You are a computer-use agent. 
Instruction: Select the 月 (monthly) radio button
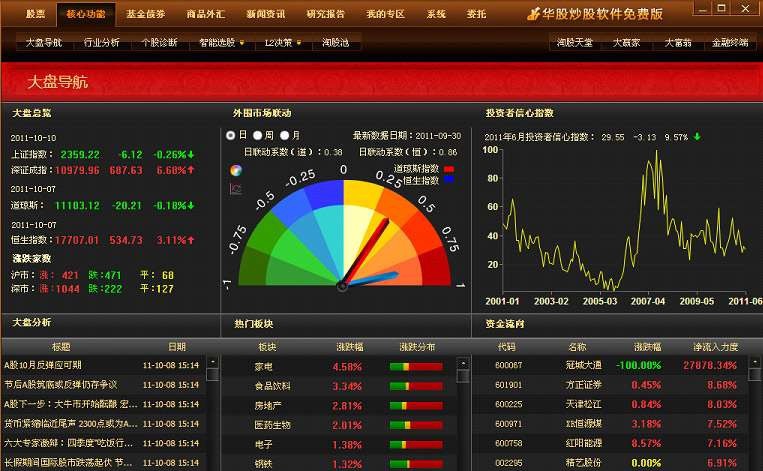coord(285,135)
